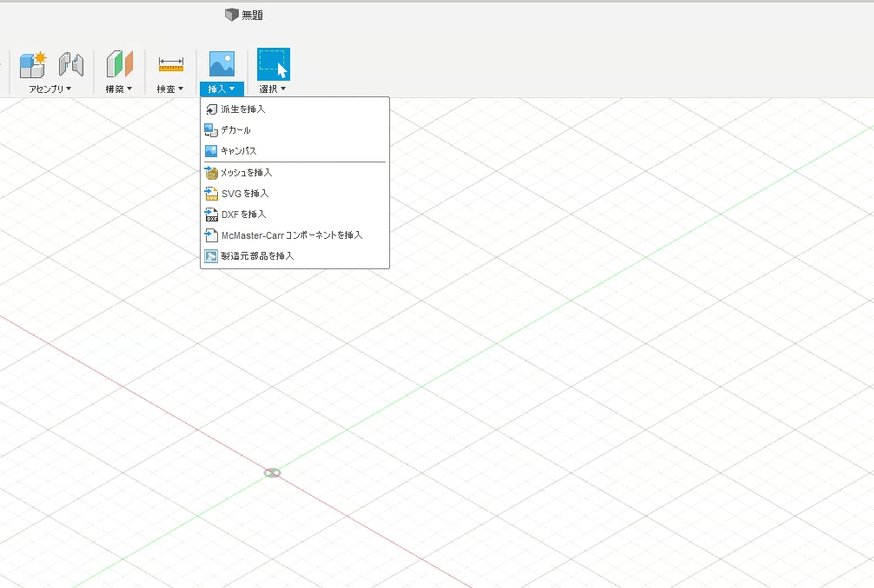Select the origin point on the grid

pyautogui.click(x=272, y=472)
